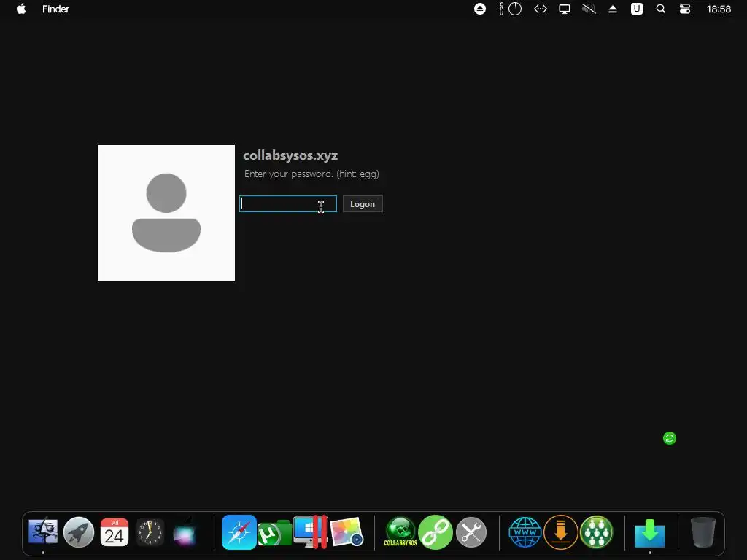Open the uTorrent green folder icon
Image resolution: width=747 pixels, height=560 pixels.
274,533
